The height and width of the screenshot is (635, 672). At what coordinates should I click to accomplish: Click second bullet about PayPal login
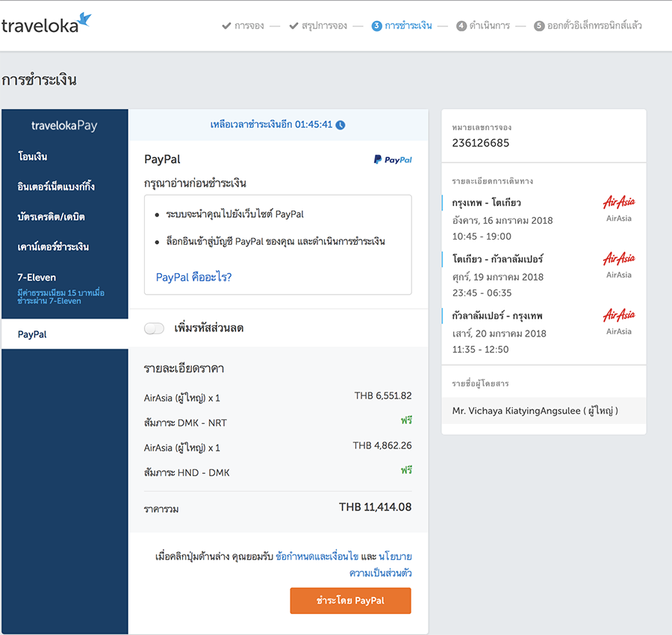(276, 242)
